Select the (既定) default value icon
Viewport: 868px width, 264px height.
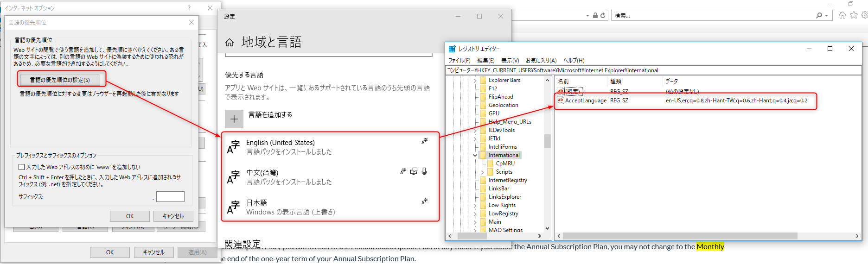click(x=560, y=91)
